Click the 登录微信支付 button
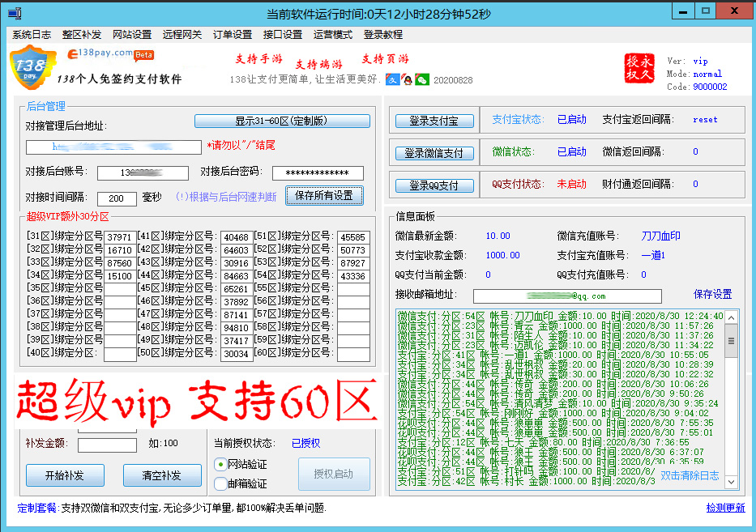 [x=434, y=153]
